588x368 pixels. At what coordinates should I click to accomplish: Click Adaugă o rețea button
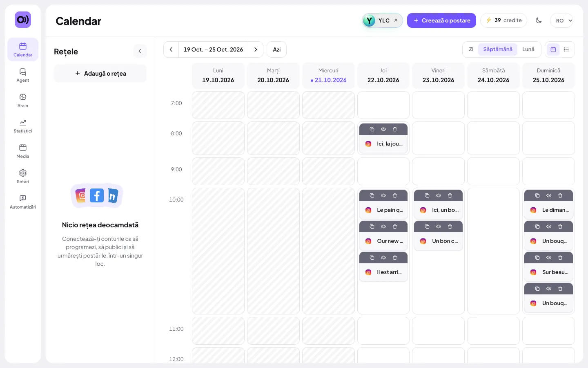100,73
